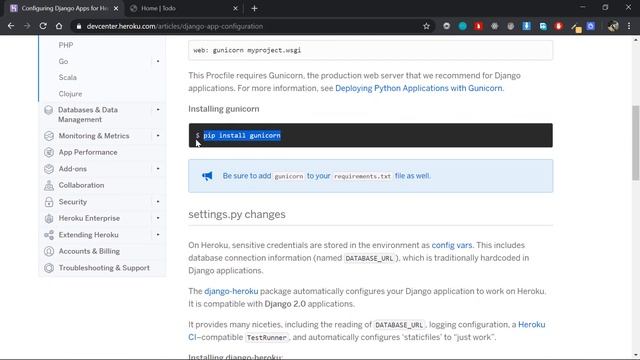Click the browser forward arrow

pos(27,26)
